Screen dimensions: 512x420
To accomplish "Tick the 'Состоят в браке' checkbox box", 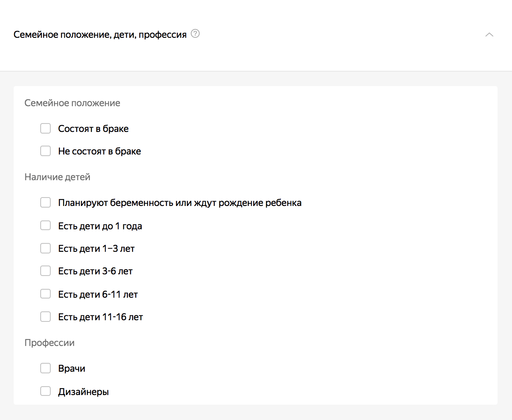I will 45,128.
